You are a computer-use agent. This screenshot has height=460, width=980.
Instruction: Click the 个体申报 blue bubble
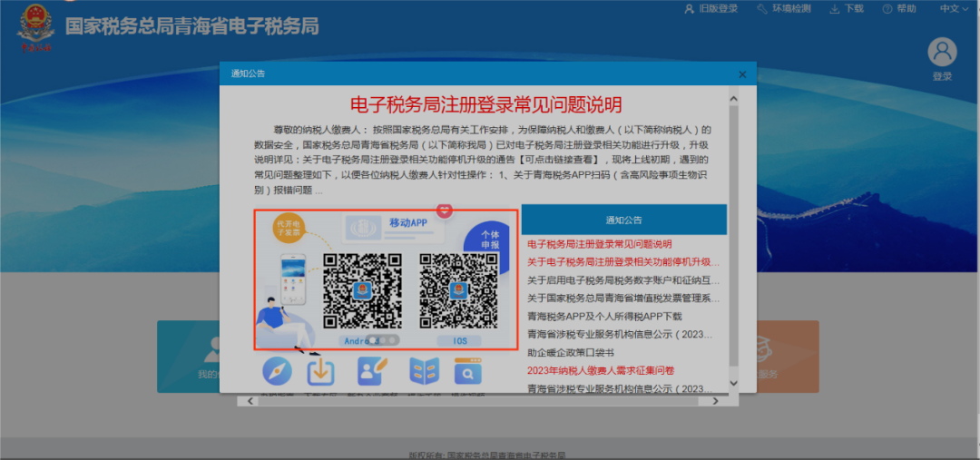pyautogui.click(x=490, y=240)
